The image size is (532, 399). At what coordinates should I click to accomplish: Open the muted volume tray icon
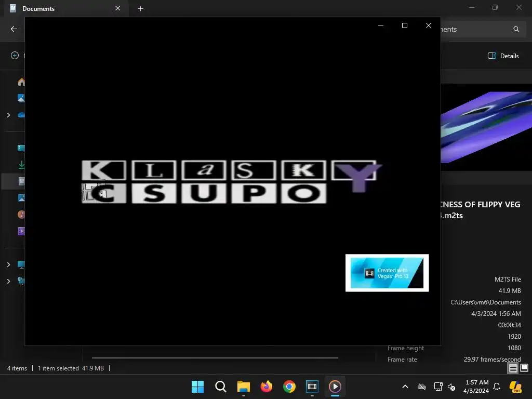pos(451,387)
